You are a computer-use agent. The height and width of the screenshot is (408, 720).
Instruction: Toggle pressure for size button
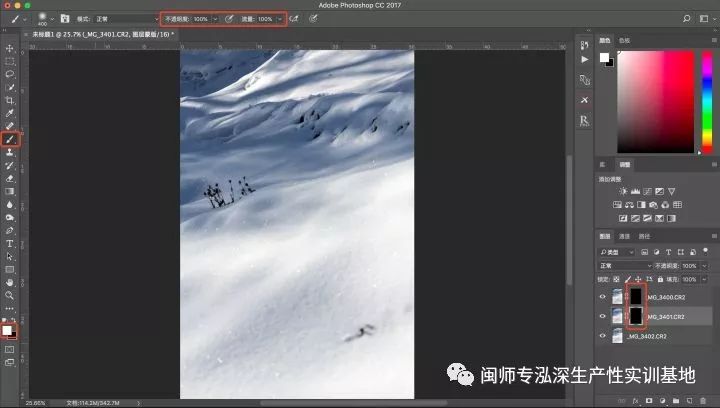(313, 19)
